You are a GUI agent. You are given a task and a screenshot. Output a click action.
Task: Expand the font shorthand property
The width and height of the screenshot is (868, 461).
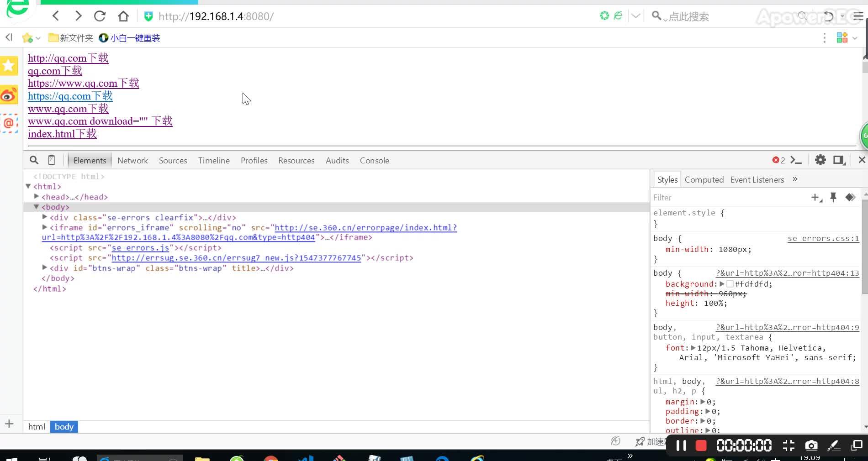coord(693,348)
